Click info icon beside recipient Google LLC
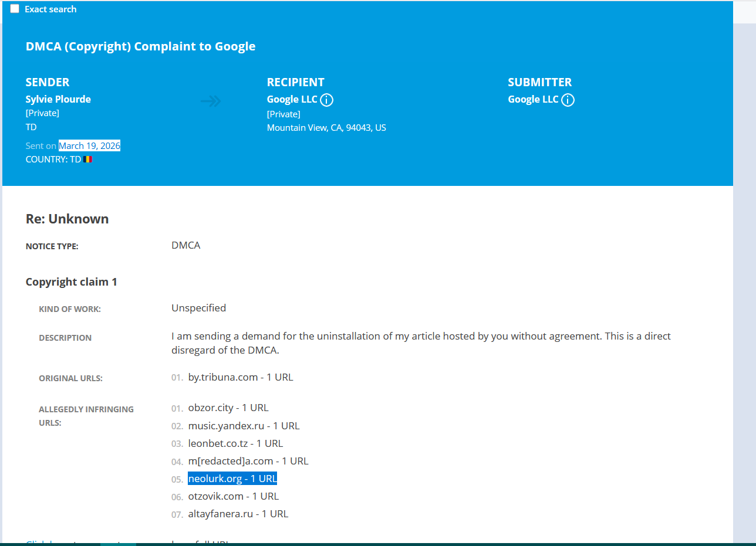The height and width of the screenshot is (546, 756). [327, 100]
